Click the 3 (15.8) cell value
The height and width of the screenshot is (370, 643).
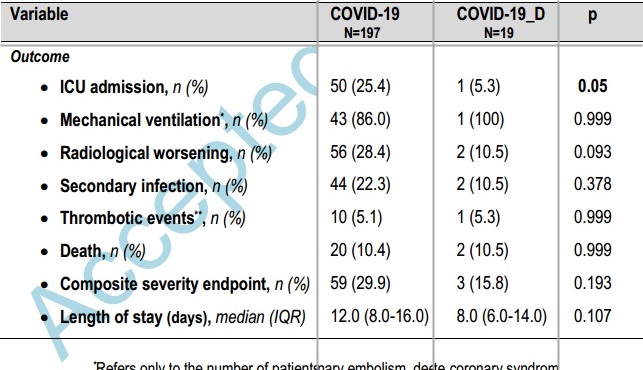coord(482,283)
